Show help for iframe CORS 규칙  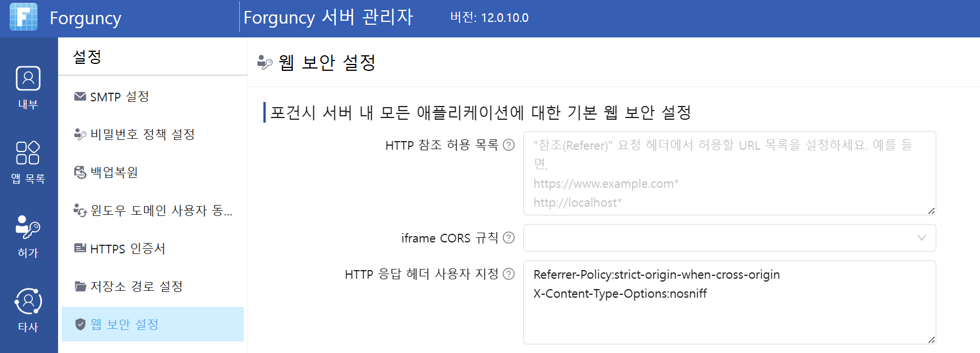(509, 238)
